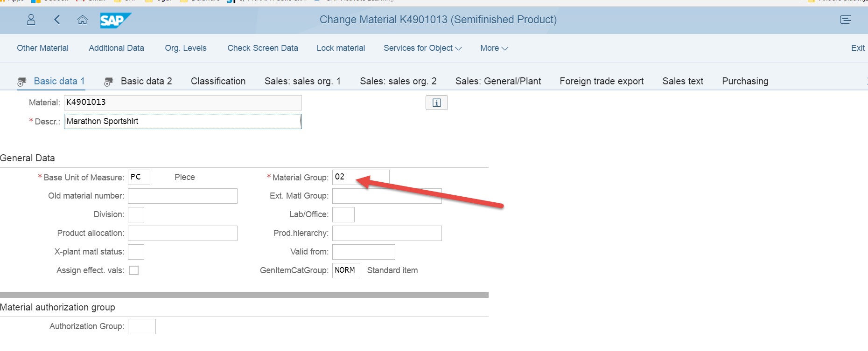Click the Lock material button
This screenshot has width=868, height=351.
341,48
